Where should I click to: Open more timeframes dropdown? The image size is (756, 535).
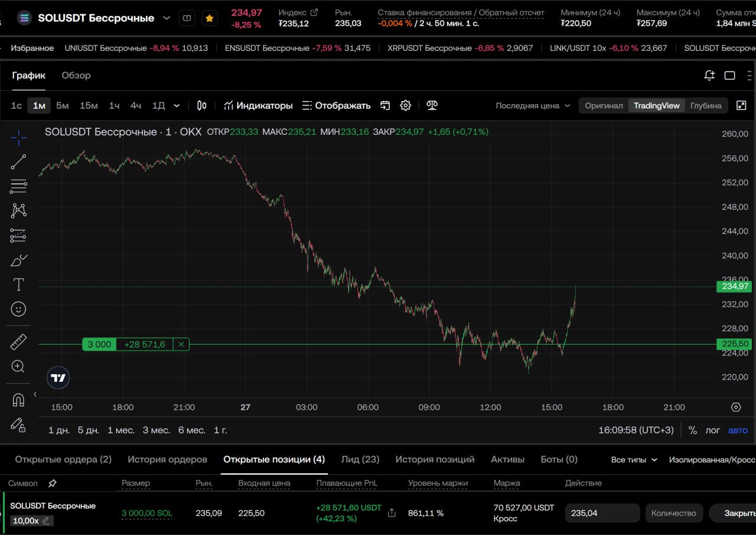click(x=177, y=105)
